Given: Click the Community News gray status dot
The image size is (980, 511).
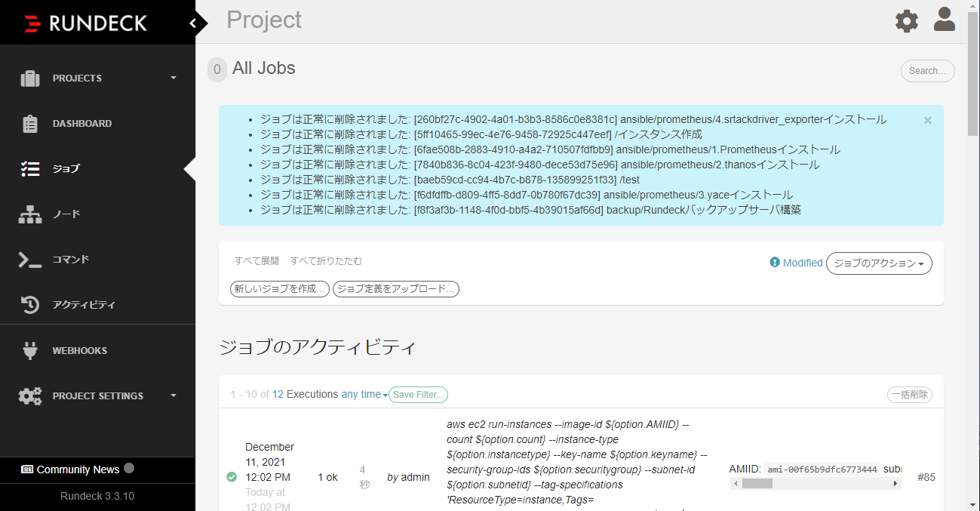Looking at the screenshot, I should coord(129,468).
